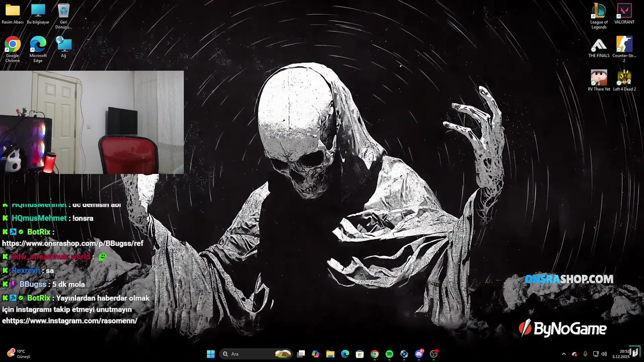Launch VALORANT desktop shortcut

click(624, 14)
